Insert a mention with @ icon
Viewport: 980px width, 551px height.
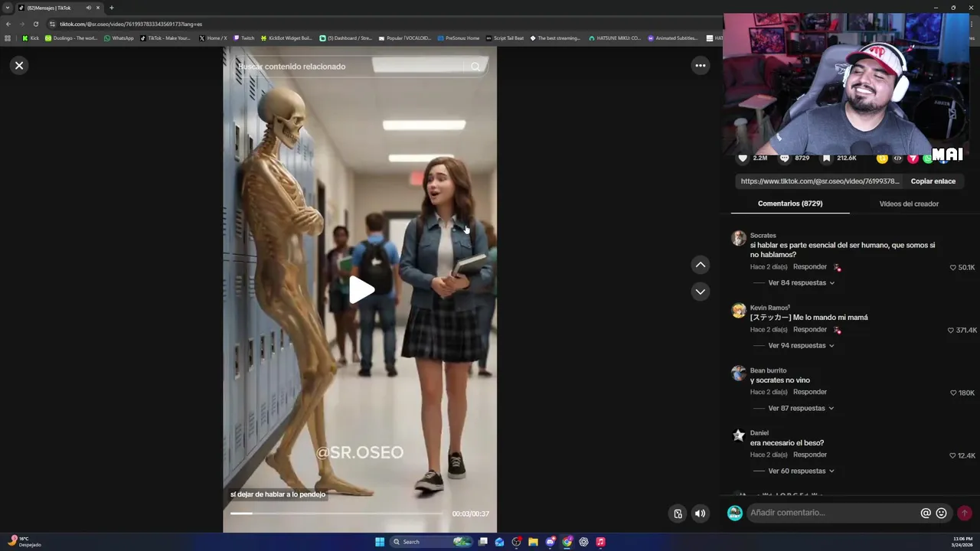point(926,514)
